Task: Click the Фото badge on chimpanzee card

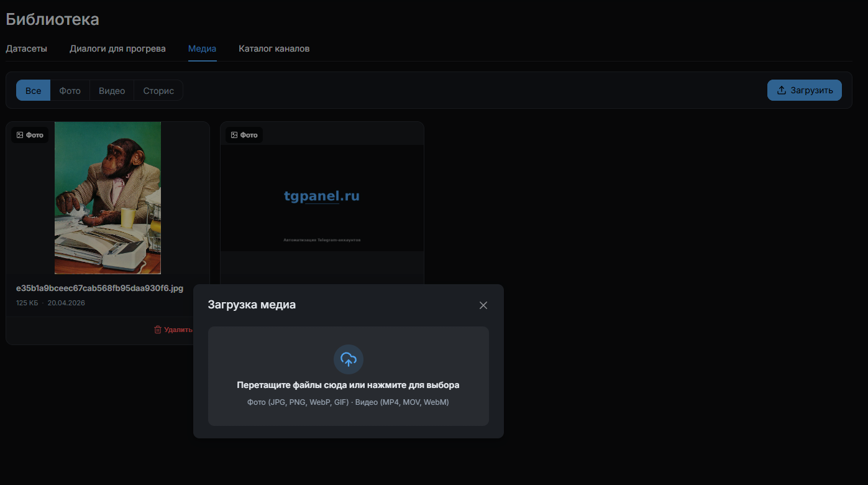Action: click(30, 135)
